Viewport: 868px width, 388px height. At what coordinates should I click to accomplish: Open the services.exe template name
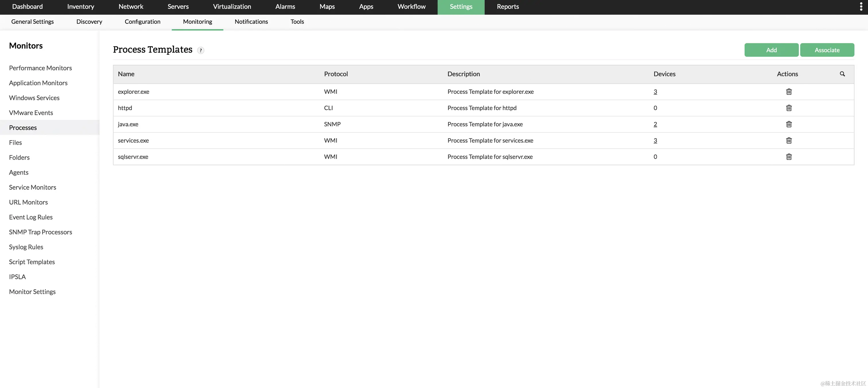133,140
